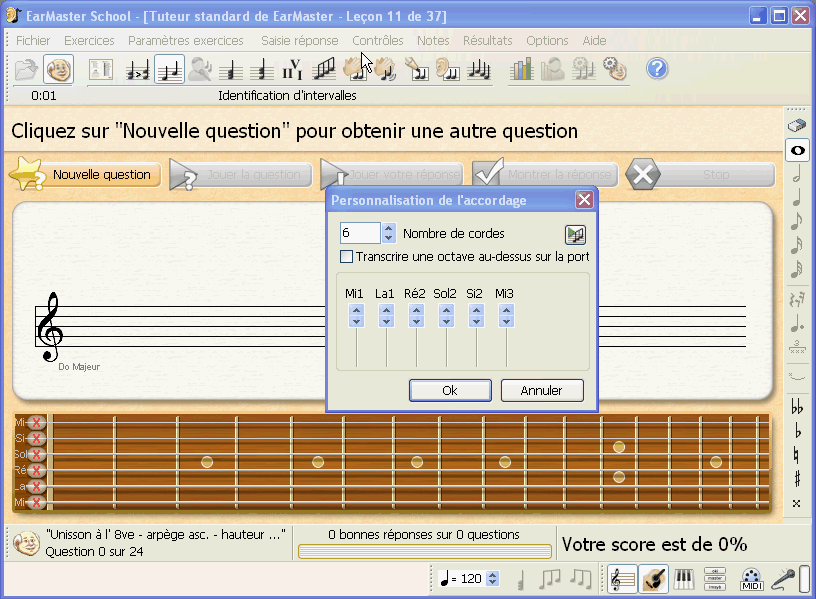Click the microphone input icon
Screen dimensions: 816x599
(x=783, y=579)
